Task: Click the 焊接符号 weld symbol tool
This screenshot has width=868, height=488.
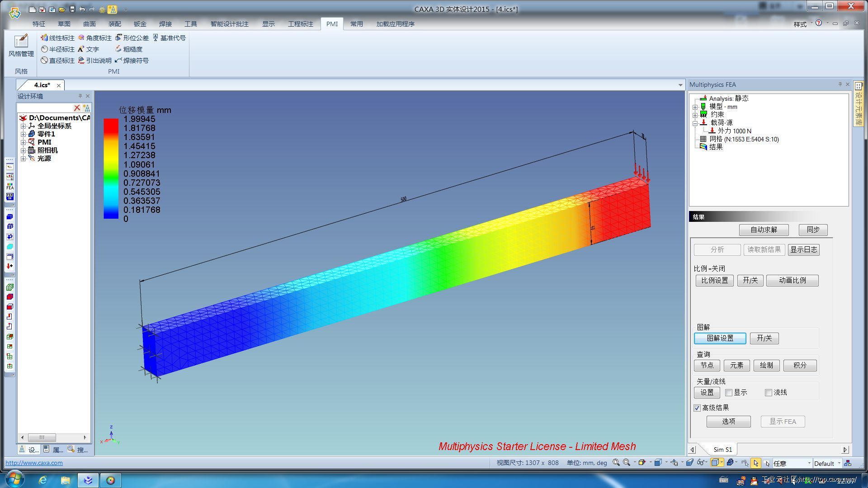Action: [132, 61]
